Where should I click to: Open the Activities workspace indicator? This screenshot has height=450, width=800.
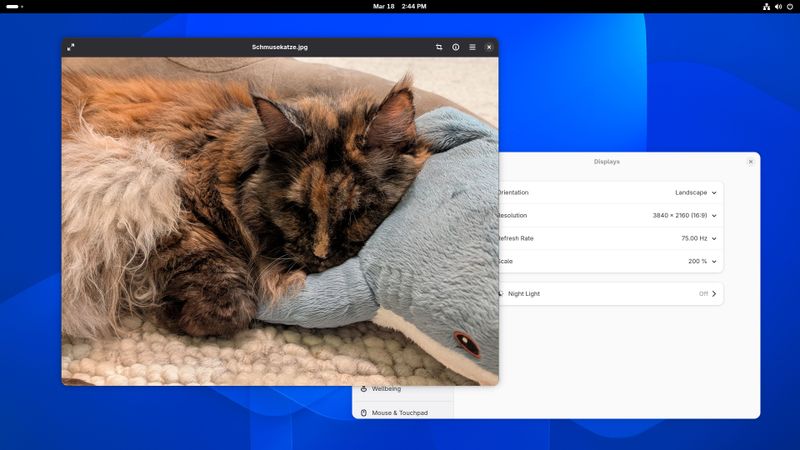(14, 7)
